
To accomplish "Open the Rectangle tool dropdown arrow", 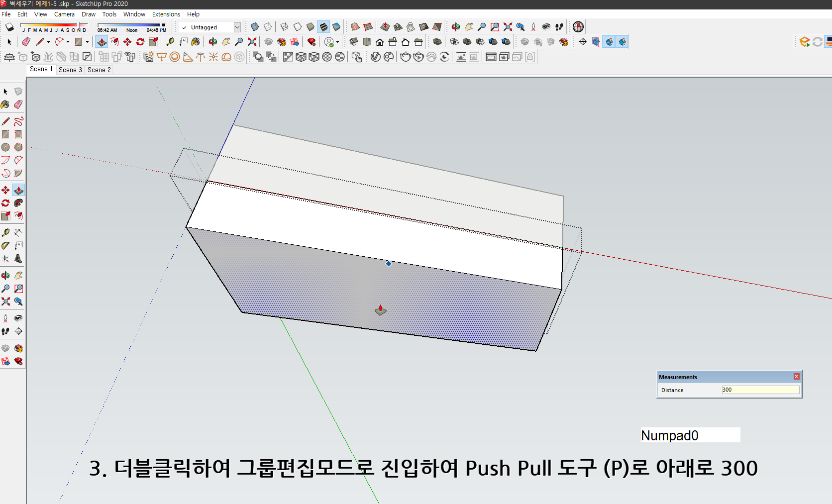I will point(87,42).
